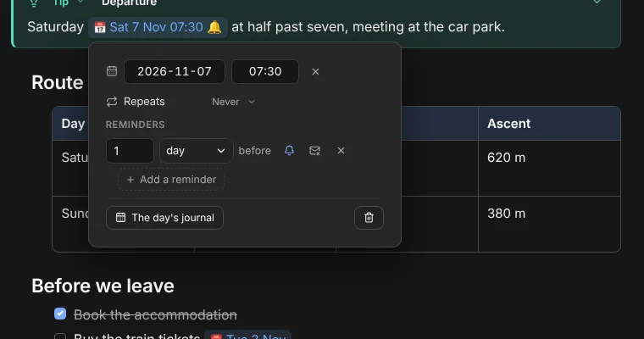Click the calendar icon beside the date field
This screenshot has height=339, width=644.
tap(112, 71)
